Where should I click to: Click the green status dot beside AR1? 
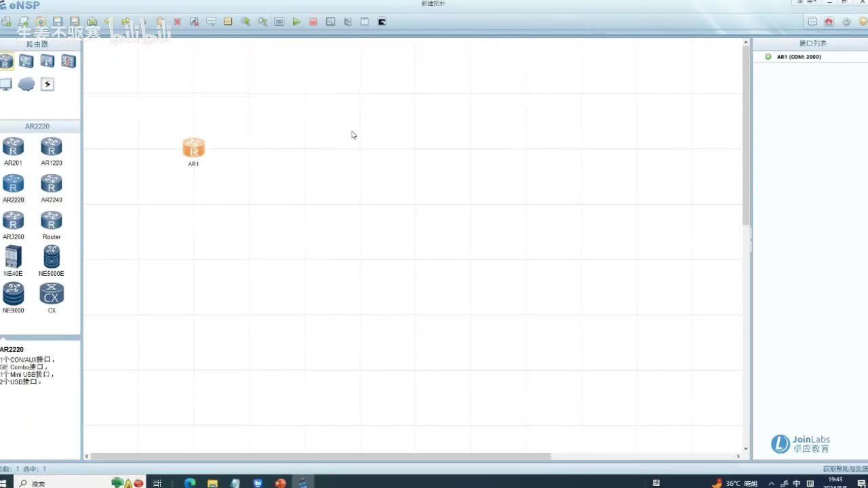(x=768, y=57)
